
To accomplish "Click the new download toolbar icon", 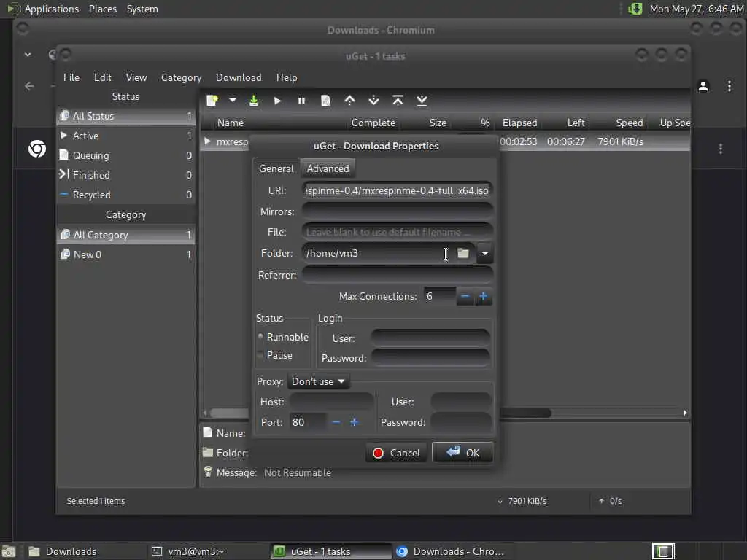I will pyautogui.click(x=212, y=101).
